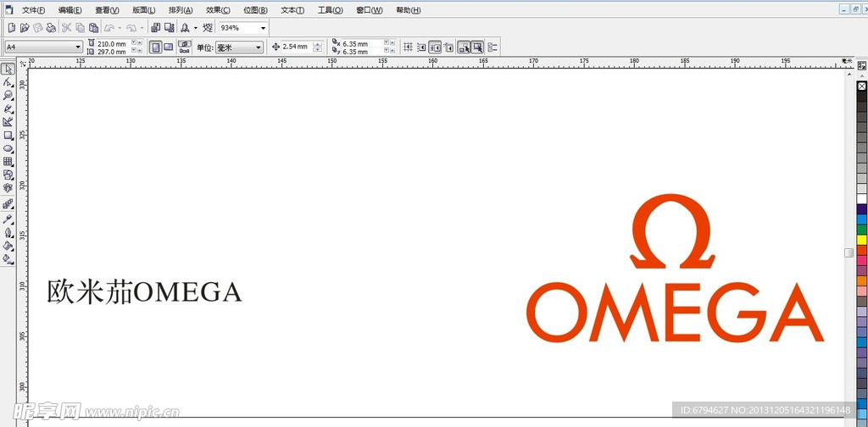Select the Shape tool
Image resolution: width=868 pixels, height=427 pixels.
pyautogui.click(x=8, y=82)
